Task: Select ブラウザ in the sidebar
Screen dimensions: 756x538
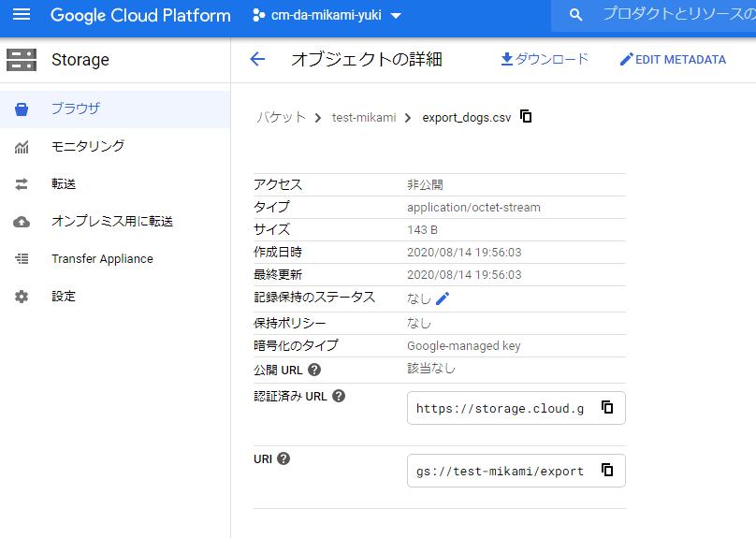Action: pos(115,109)
